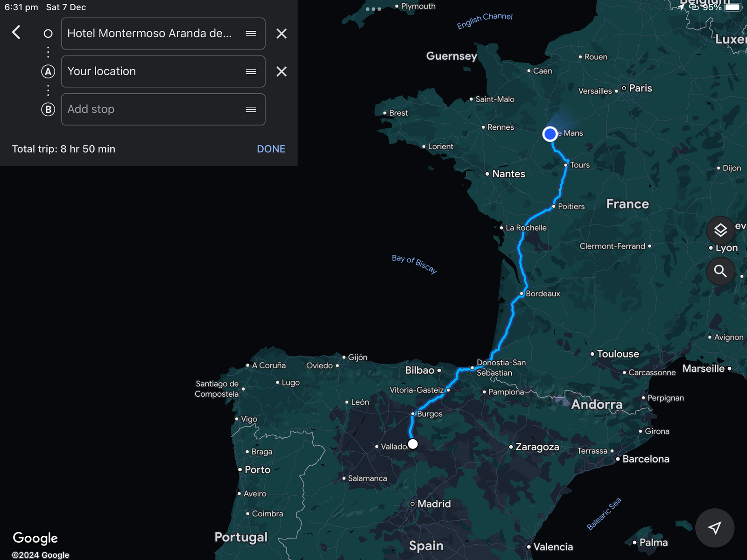Select Clermont-Ferrand label

[x=612, y=246]
